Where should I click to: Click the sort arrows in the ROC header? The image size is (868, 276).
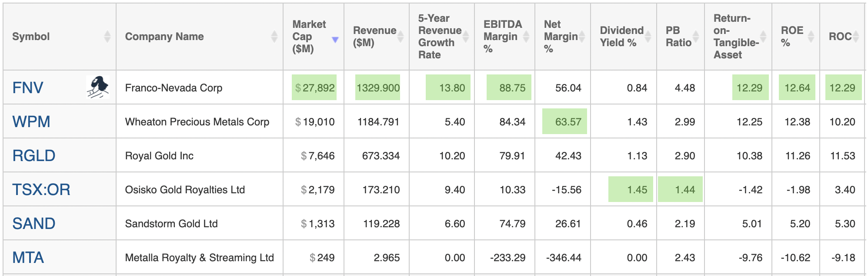(856, 37)
